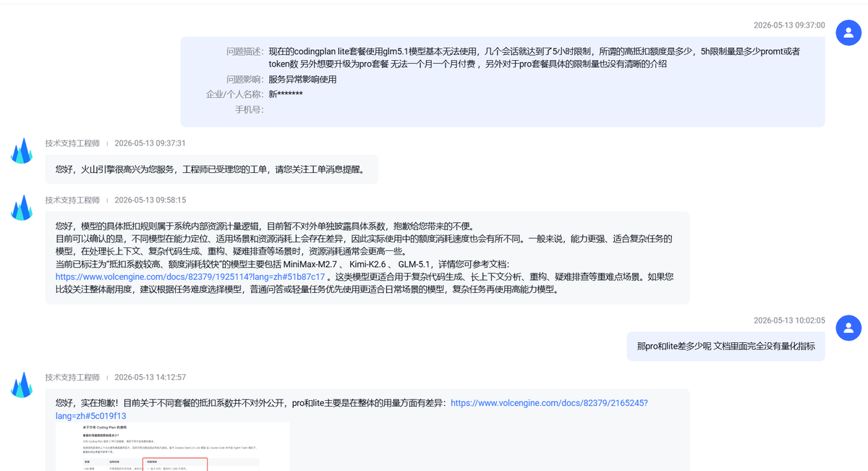This screenshot has width=868, height=471.
Task: Click the problem description starting 现在的codingplan lite套餐
Action: (534, 57)
